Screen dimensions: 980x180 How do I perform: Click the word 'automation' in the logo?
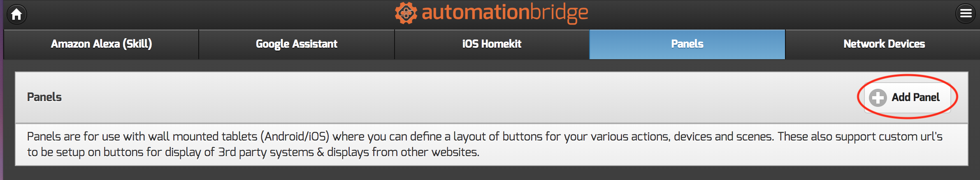(x=475, y=12)
